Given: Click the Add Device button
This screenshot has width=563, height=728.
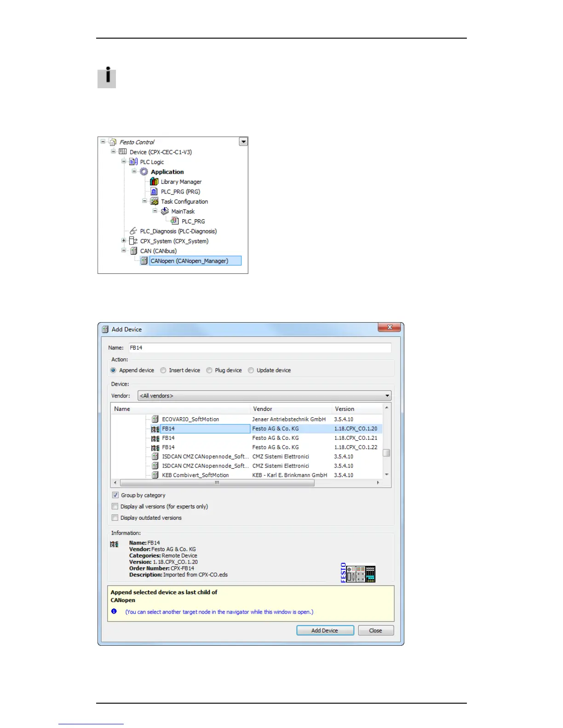Looking at the screenshot, I should coord(325,631).
